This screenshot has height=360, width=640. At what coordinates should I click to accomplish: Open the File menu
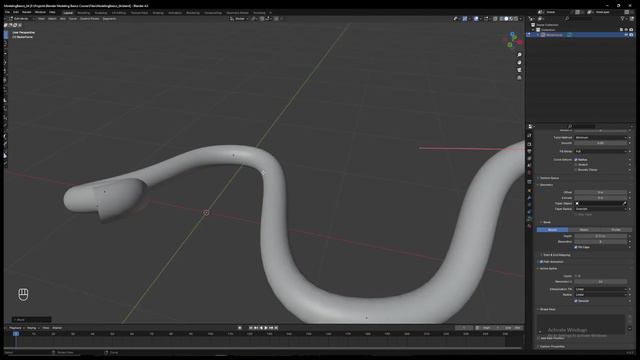[x=7, y=12]
